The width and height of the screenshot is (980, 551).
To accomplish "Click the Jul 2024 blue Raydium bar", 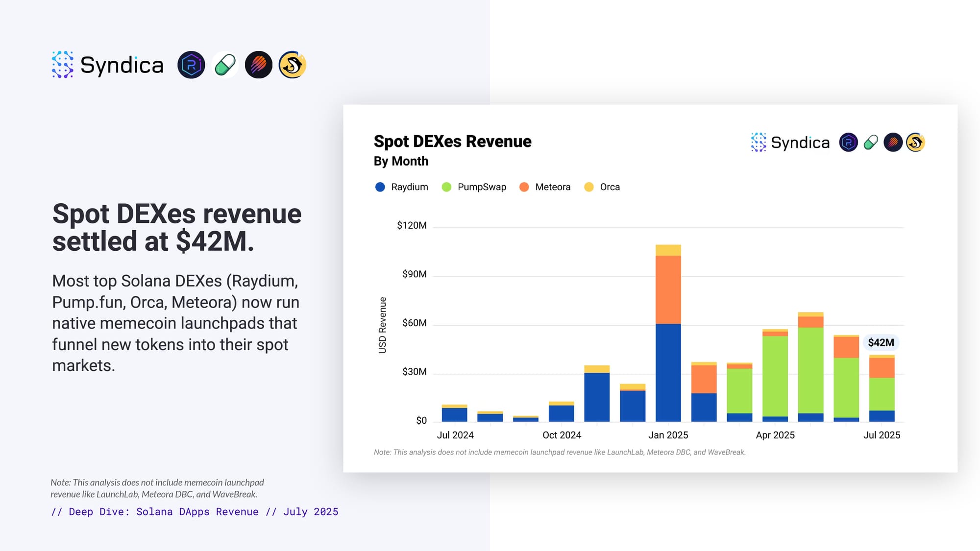I will tap(454, 415).
